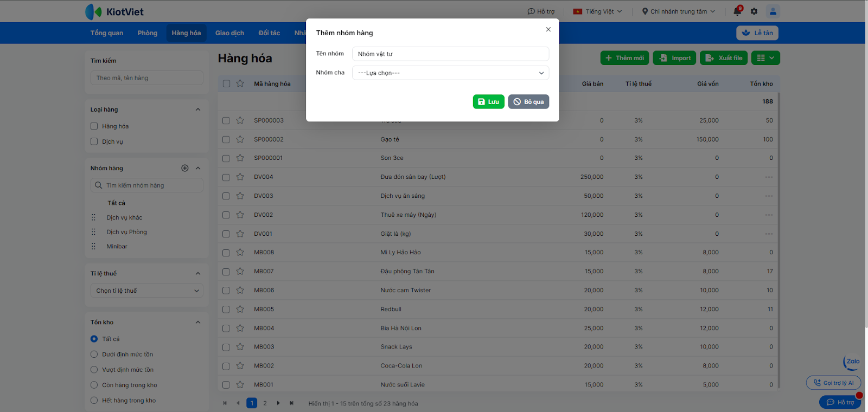Viewport: 868px width, 412px height.
Task: Star the product DV004
Action: [x=240, y=177]
